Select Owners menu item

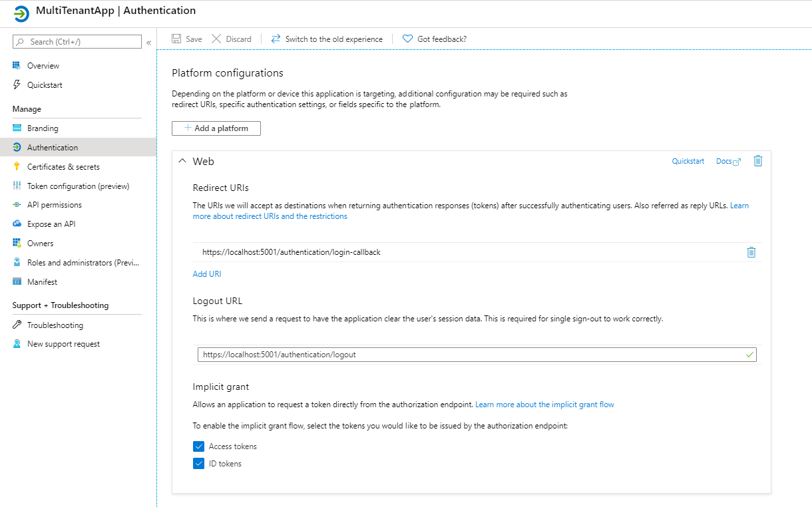tap(40, 244)
